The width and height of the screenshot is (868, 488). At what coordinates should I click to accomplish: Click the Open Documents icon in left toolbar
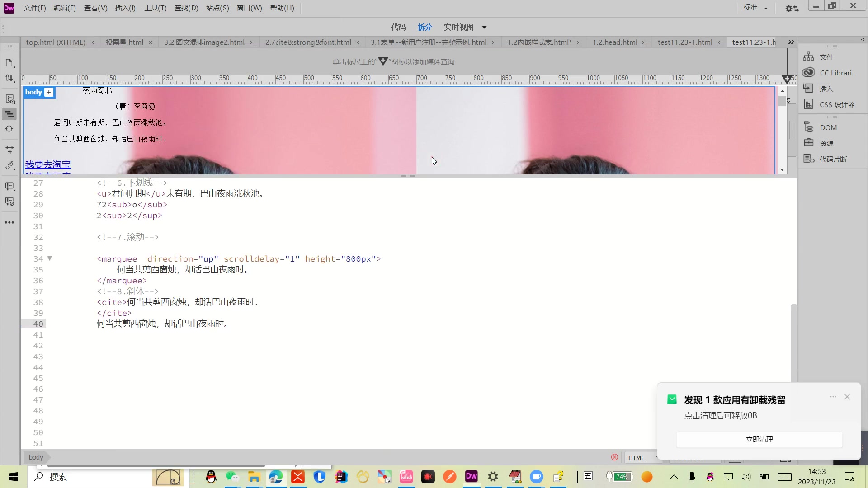[x=9, y=63]
